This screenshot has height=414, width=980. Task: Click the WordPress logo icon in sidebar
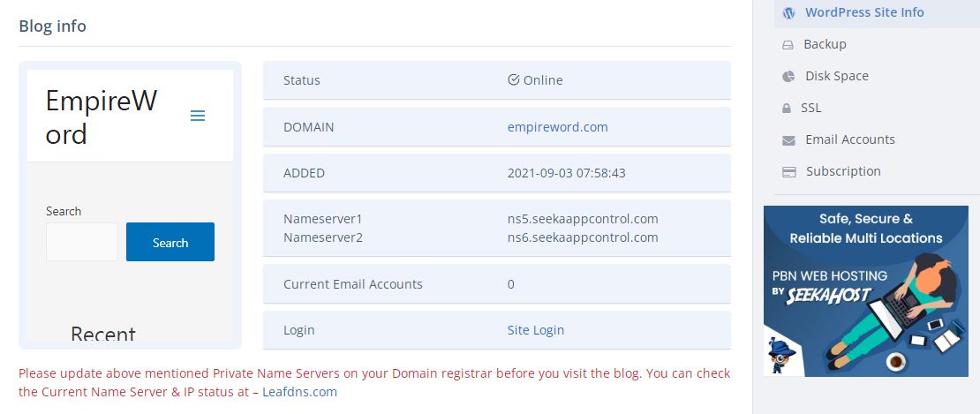click(x=788, y=13)
